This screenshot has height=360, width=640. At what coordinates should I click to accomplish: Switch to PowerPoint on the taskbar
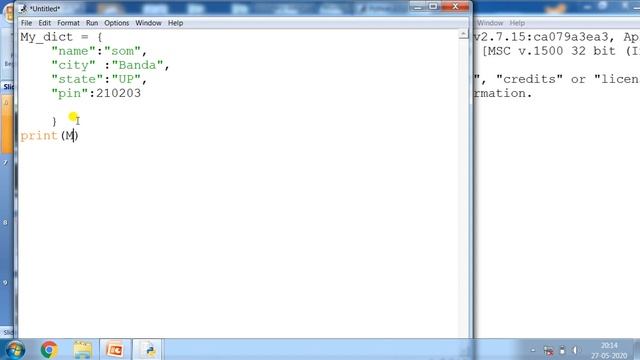point(115,350)
